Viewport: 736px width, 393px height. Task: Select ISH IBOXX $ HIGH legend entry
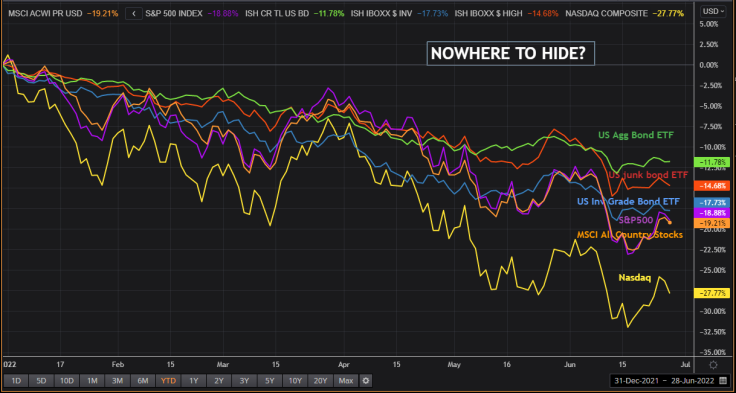click(505, 14)
